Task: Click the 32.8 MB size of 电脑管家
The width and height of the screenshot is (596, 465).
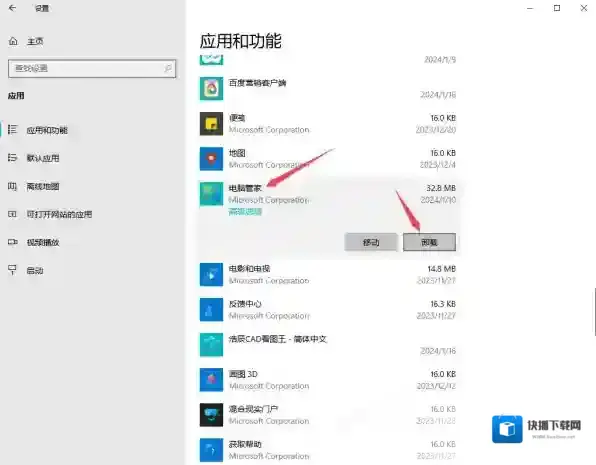Action: (x=441, y=188)
